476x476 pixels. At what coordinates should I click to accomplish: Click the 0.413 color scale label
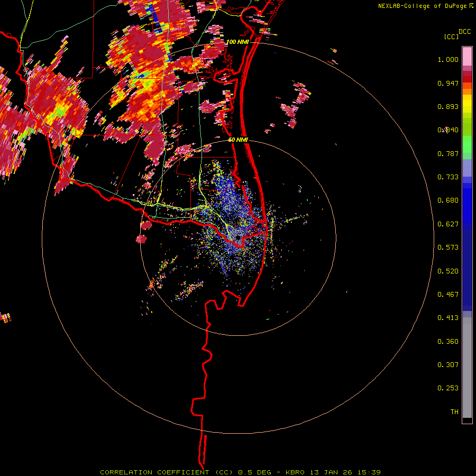pyautogui.click(x=448, y=318)
